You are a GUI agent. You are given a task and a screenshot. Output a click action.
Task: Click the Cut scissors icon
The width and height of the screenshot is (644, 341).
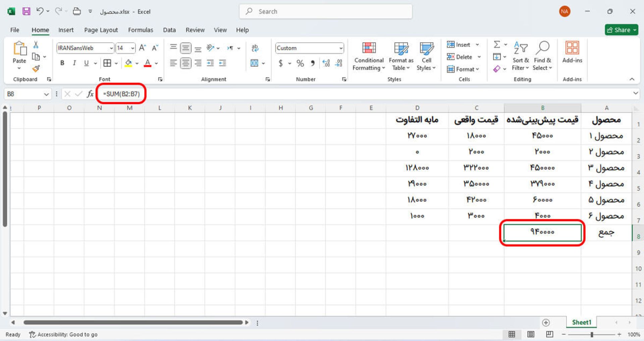coord(36,45)
